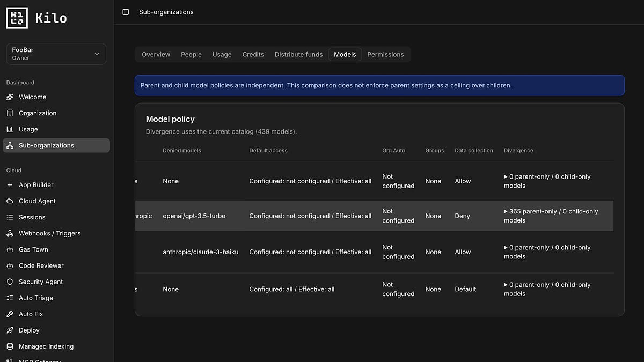Click the Security Agent shield icon
The width and height of the screenshot is (644, 362).
pos(10,282)
